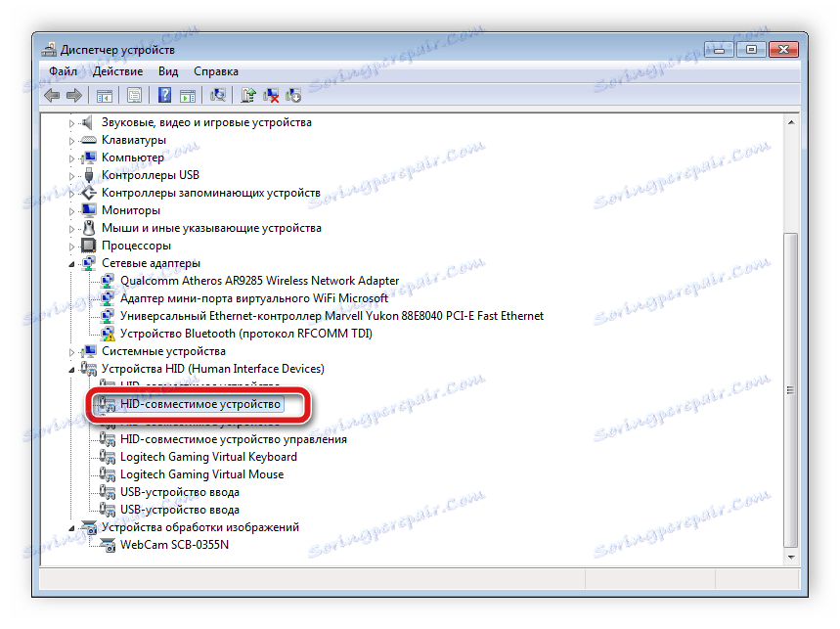Expand the Контроллеры запоминающих устройств arrow
Screen dimensions: 840x629
(x=71, y=194)
